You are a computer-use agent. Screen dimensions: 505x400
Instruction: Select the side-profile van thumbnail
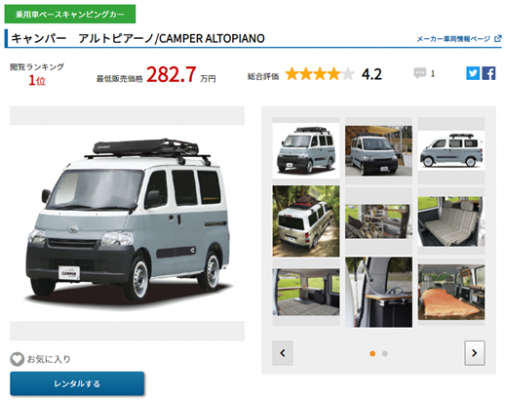coord(451,151)
